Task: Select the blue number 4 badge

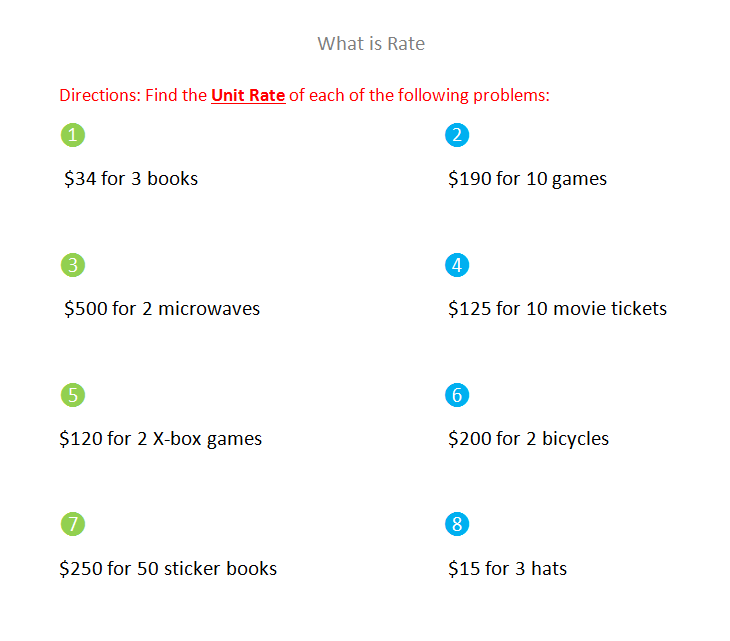Action: point(457,265)
